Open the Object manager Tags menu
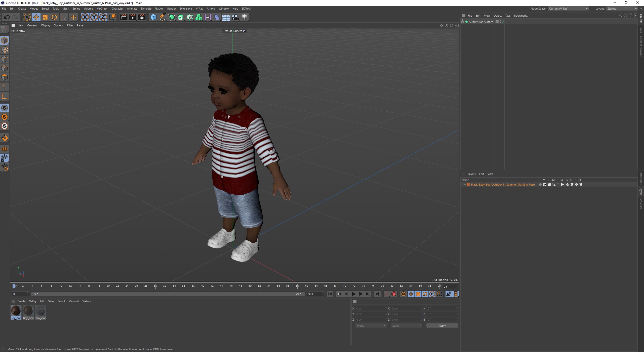644x352 pixels. coord(508,16)
